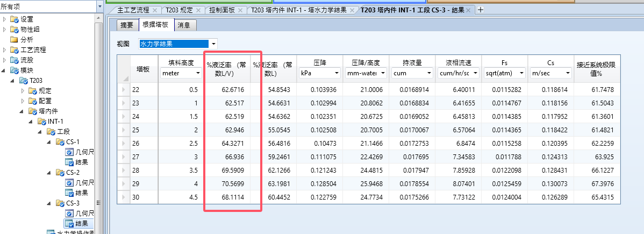The width and height of the screenshot is (644, 234).
Task: Click the CS-3 folder icon
Action: (60, 203)
